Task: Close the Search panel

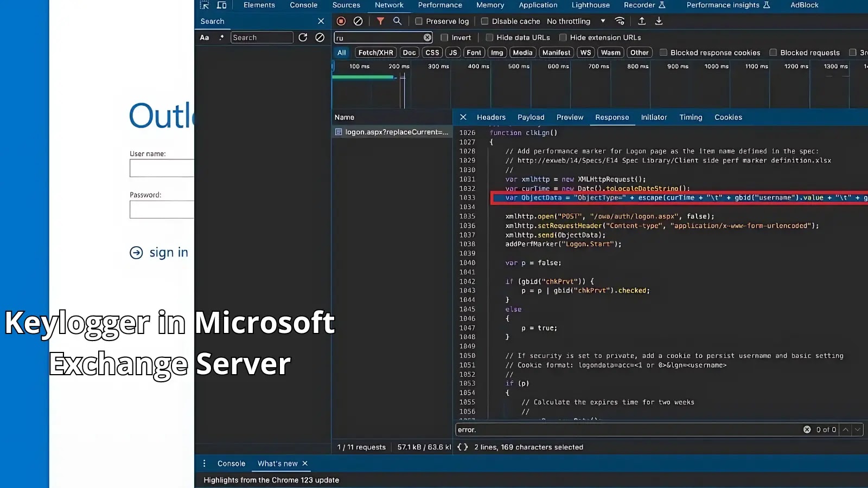Action: (x=321, y=21)
